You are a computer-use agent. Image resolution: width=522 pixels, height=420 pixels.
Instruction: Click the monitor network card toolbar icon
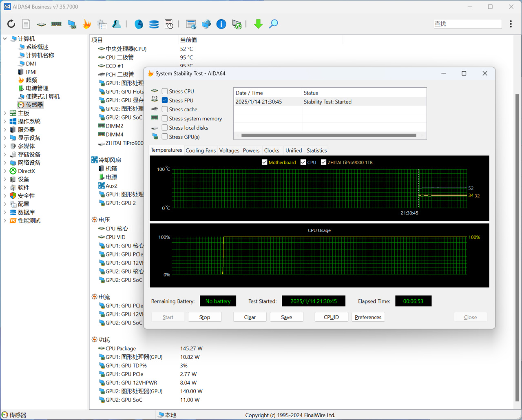[x=72, y=24]
